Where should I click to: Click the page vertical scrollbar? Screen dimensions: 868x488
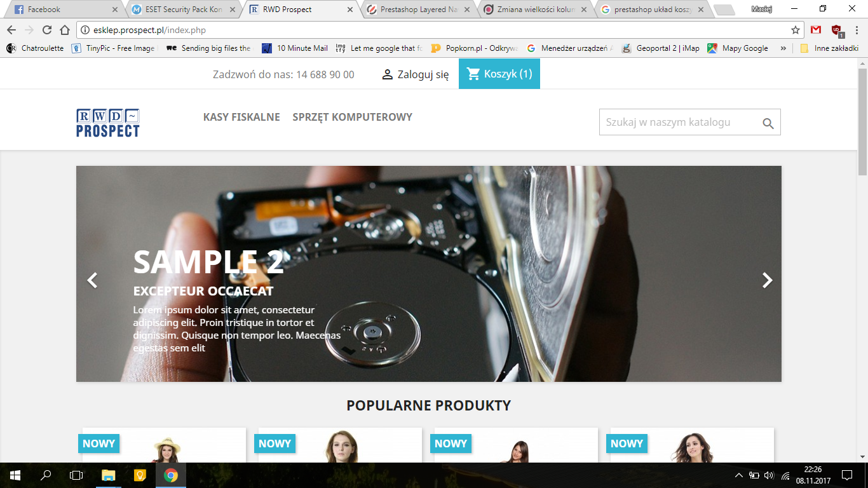tap(862, 260)
